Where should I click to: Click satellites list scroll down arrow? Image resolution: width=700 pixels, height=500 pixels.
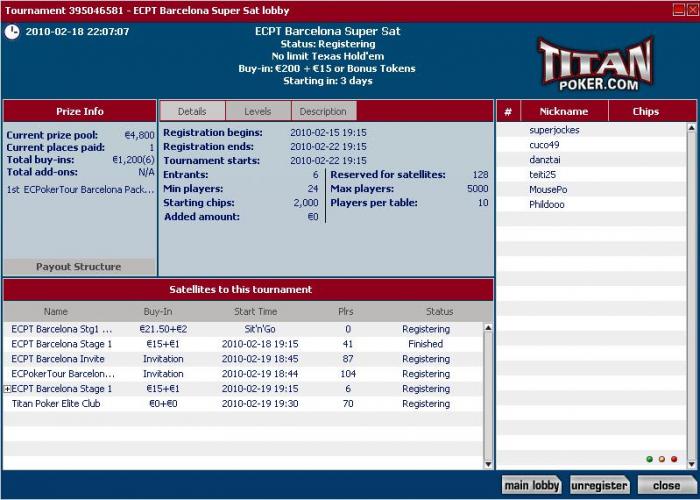click(x=488, y=464)
